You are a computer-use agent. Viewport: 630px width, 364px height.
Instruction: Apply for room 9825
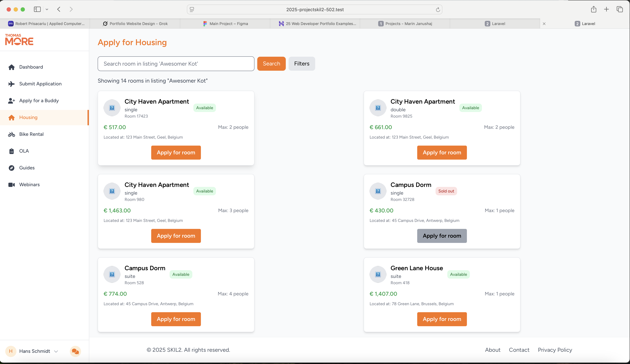coord(442,152)
